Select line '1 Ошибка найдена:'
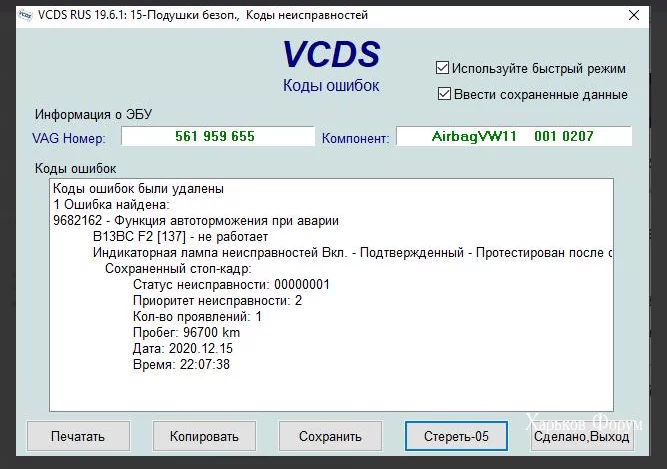Screen dimensions: 667x469 pyautogui.click(x=111, y=205)
